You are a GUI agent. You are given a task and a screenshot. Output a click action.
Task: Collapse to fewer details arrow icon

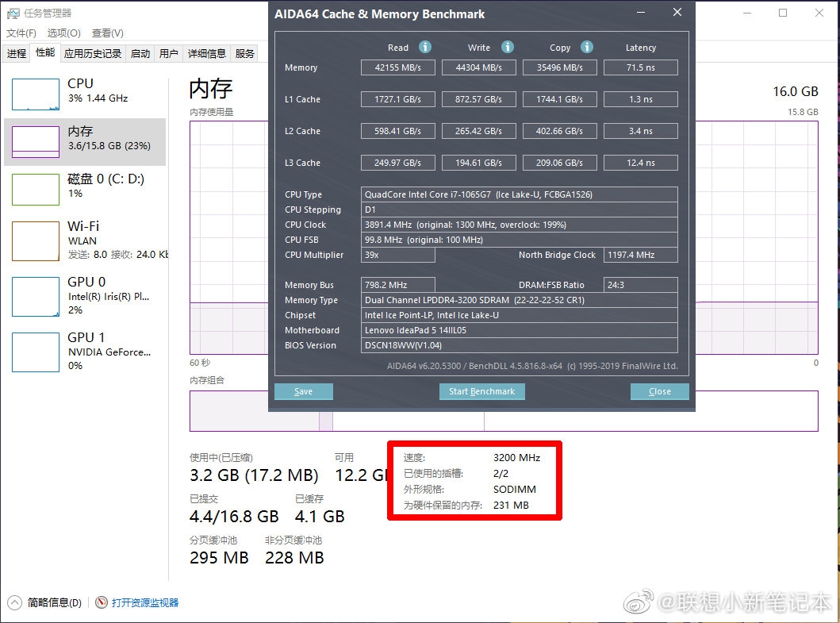point(15,602)
